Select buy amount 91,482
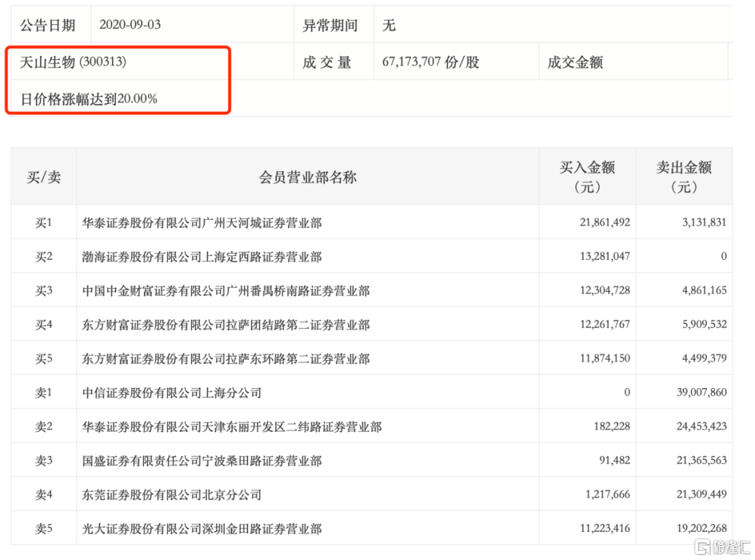Image resolution: width=755 pixels, height=560 pixels. coord(614,460)
